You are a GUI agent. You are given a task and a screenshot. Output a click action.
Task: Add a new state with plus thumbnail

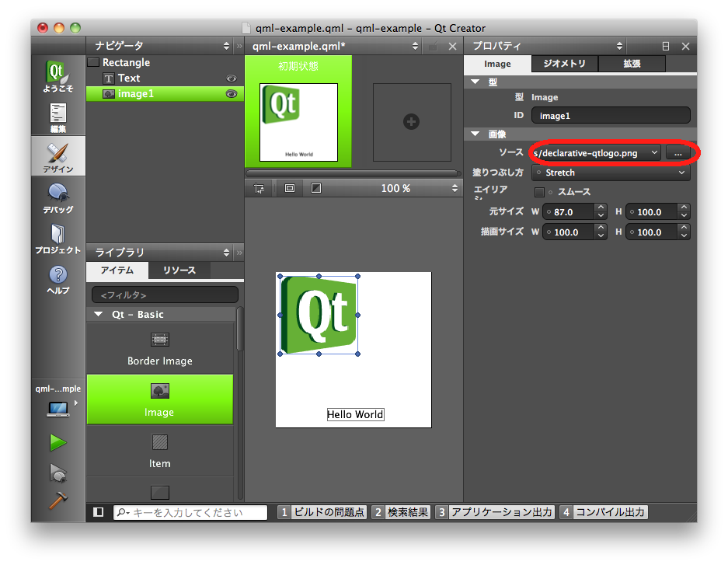pyautogui.click(x=412, y=121)
